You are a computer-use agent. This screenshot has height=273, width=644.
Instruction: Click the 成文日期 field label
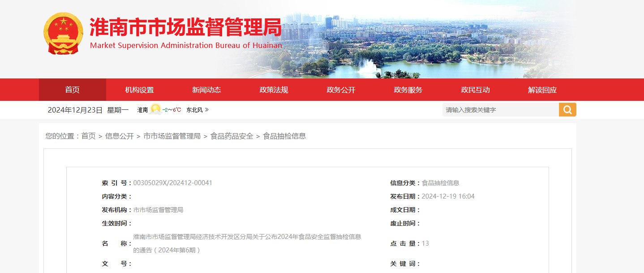[x=404, y=210]
